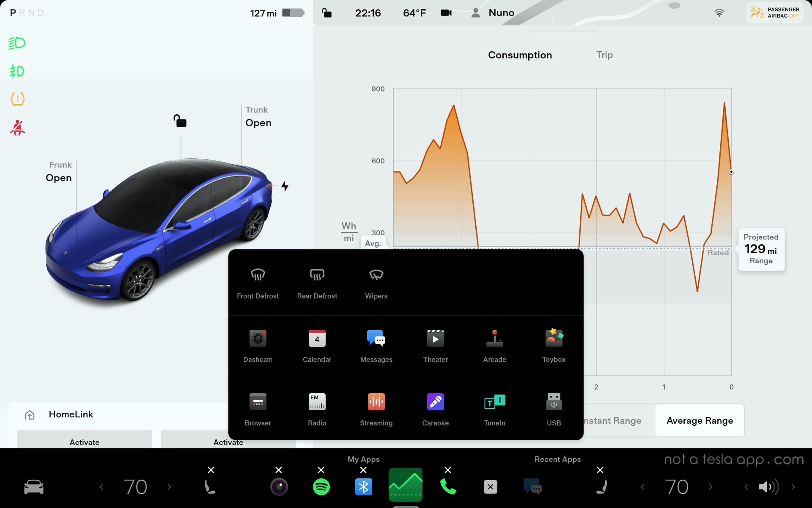Image resolution: width=812 pixels, height=508 pixels.
Task: Expand the frunk open indicator
Action: [x=58, y=171]
